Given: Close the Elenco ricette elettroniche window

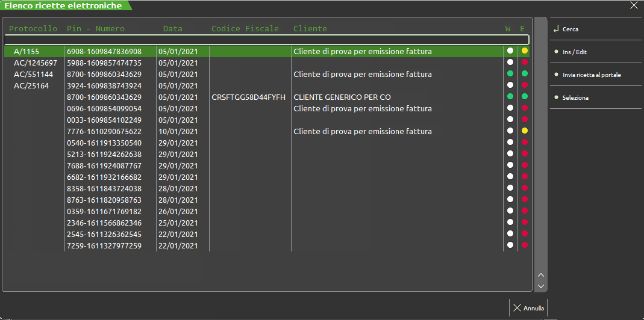Looking at the screenshot, I should (x=633, y=5).
